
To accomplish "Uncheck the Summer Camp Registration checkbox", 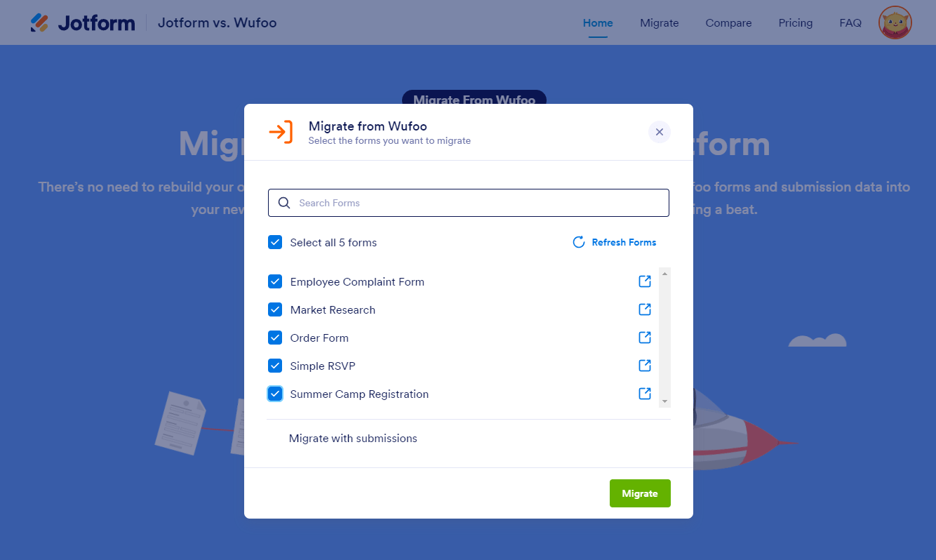I will 275,394.
